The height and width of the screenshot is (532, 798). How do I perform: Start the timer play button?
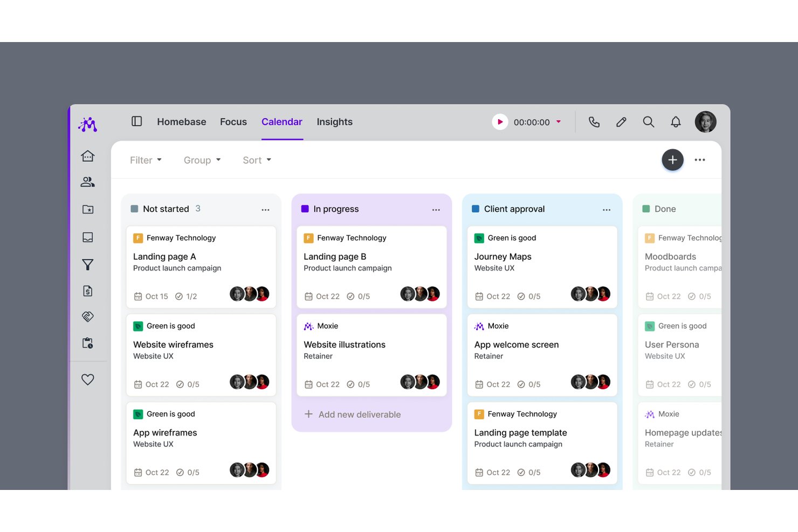click(500, 122)
